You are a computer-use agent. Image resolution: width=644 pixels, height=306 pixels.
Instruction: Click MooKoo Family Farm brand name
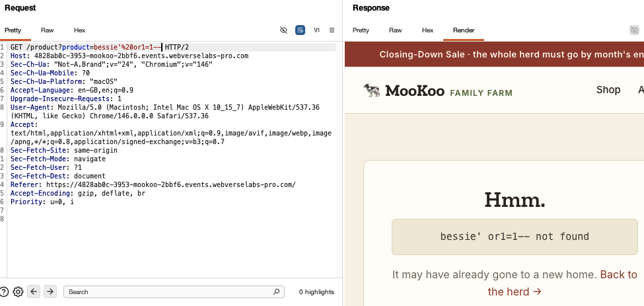[448, 91]
